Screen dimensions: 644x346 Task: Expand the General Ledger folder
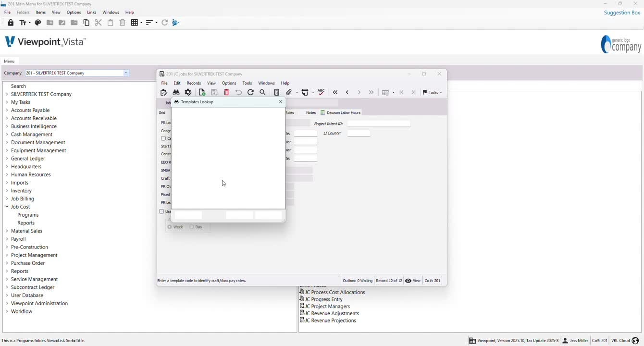pos(7,159)
